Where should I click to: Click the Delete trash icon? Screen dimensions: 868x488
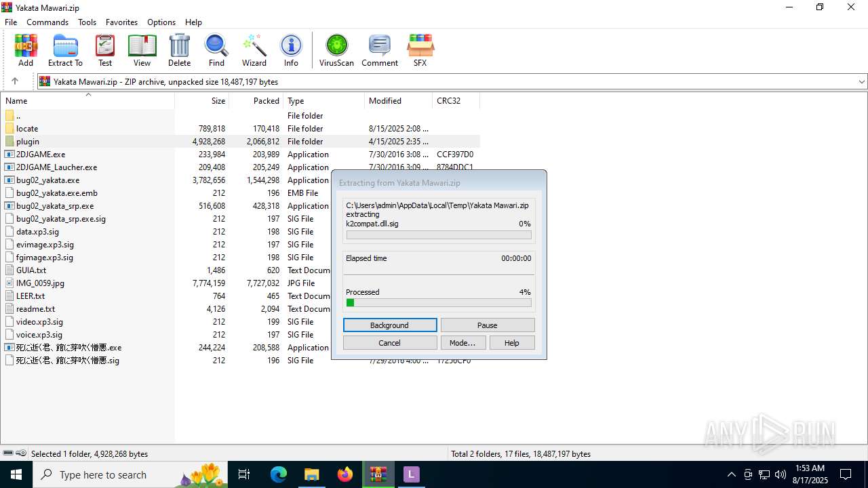click(x=179, y=51)
